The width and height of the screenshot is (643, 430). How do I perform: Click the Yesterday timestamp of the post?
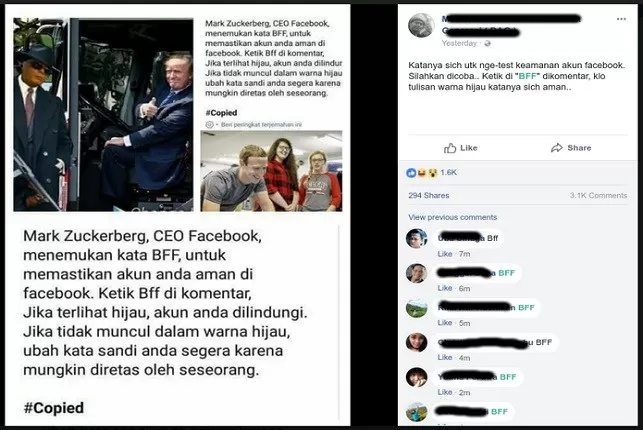click(x=459, y=43)
